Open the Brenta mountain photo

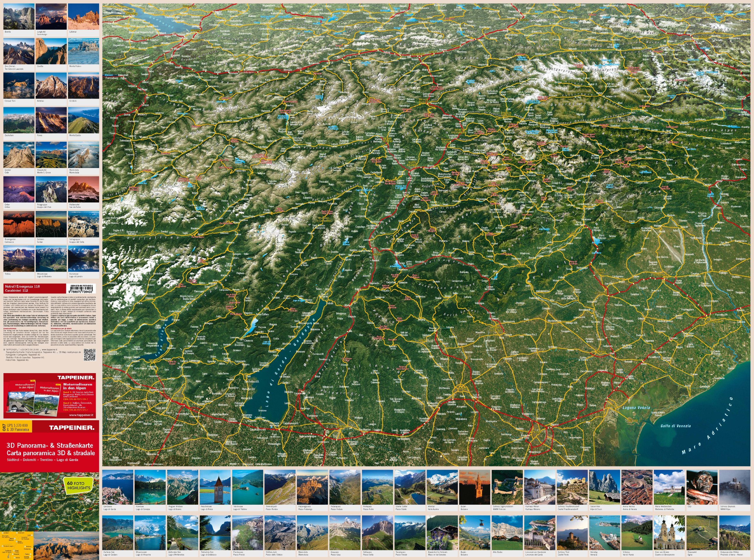[19, 17]
